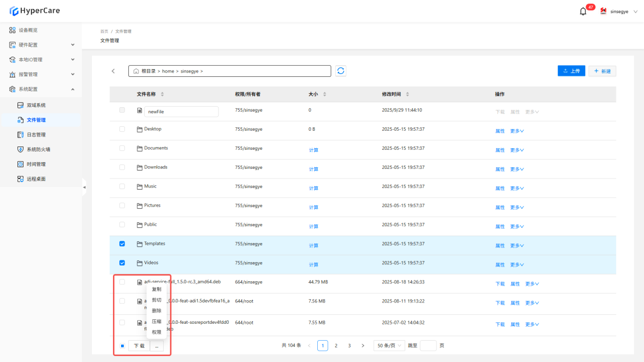Sort by 文件名称 column sort icon
Screen dimensions: 644x362
pos(163,94)
